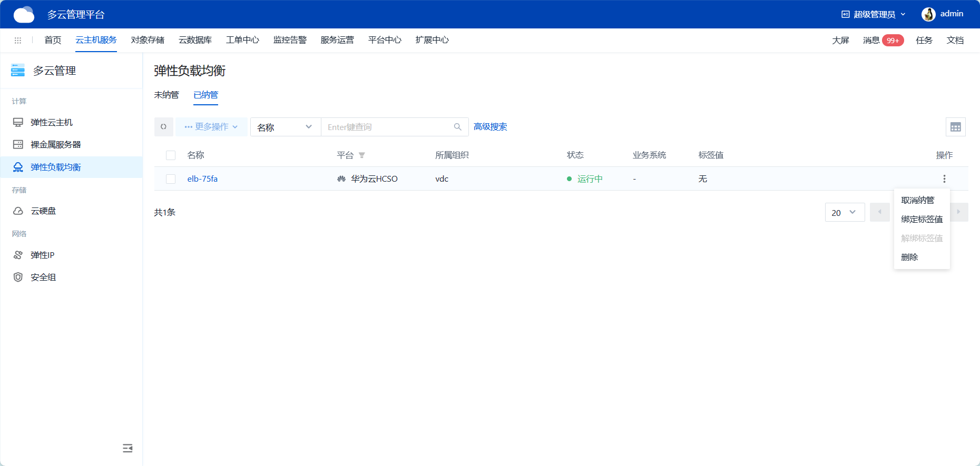Go to the previous page arrow

[880, 212]
